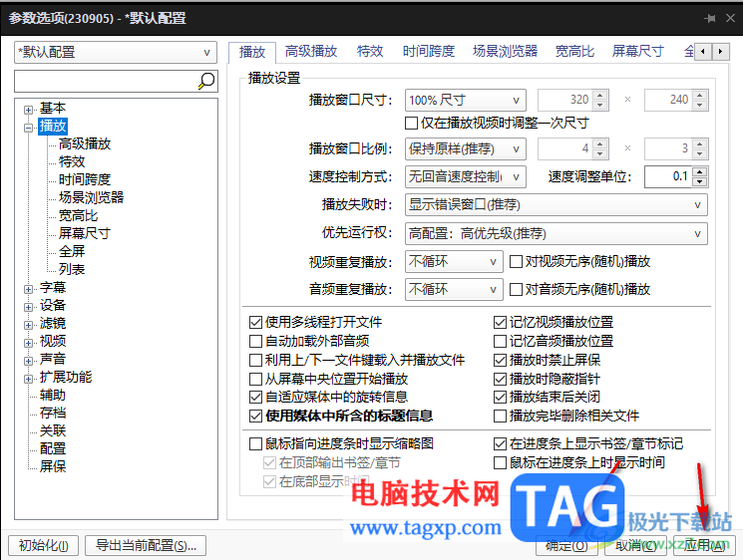Image resolution: width=743 pixels, height=560 pixels.
Task: Click the 速度调整单位 value field
Action: coord(668,177)
